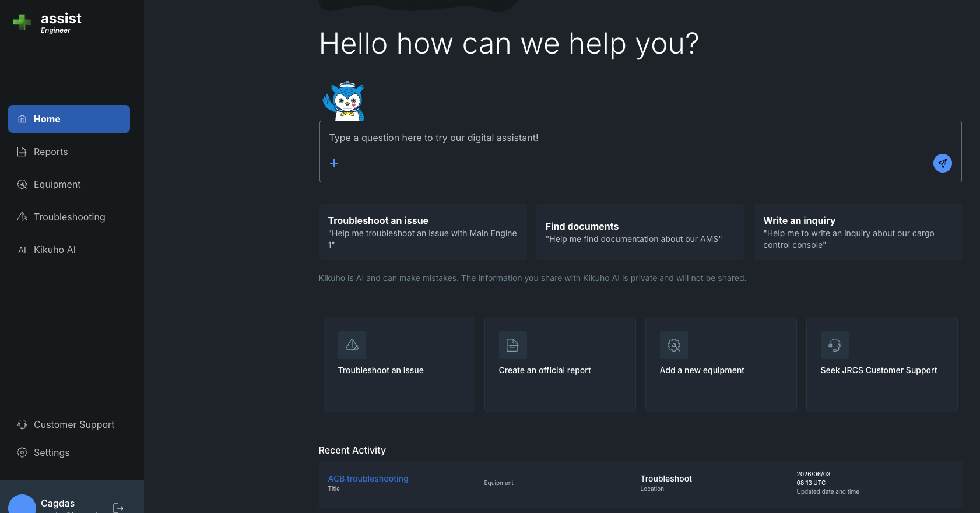
Task: Click the Kikuho AI mistakes disclaimer text
Action: pyautogui.click(x=532, y=278)
